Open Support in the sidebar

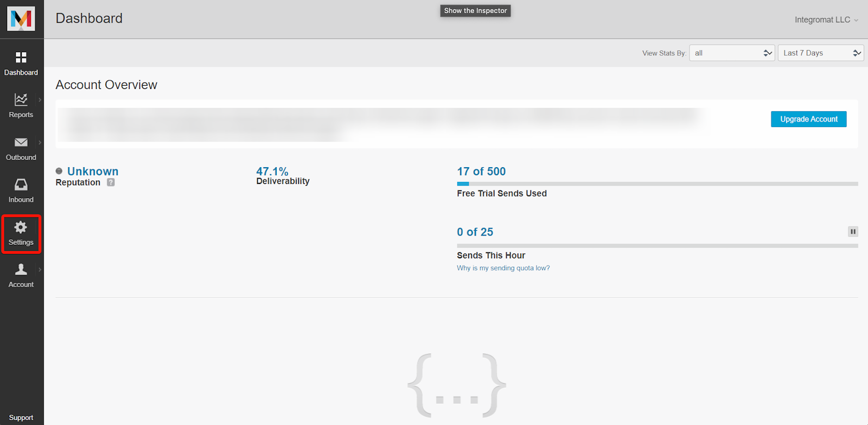pyautogui.click(x=21, y=417)
